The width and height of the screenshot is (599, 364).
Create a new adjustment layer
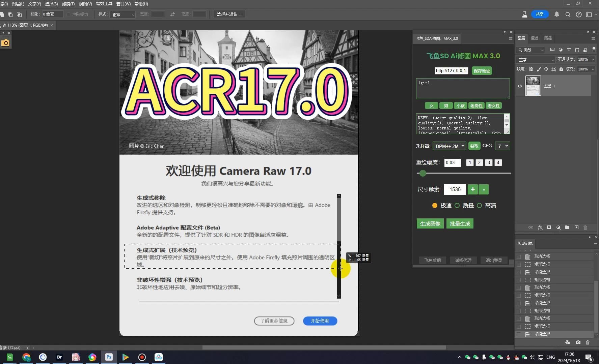pyautogui.click(x=558, y=227)
